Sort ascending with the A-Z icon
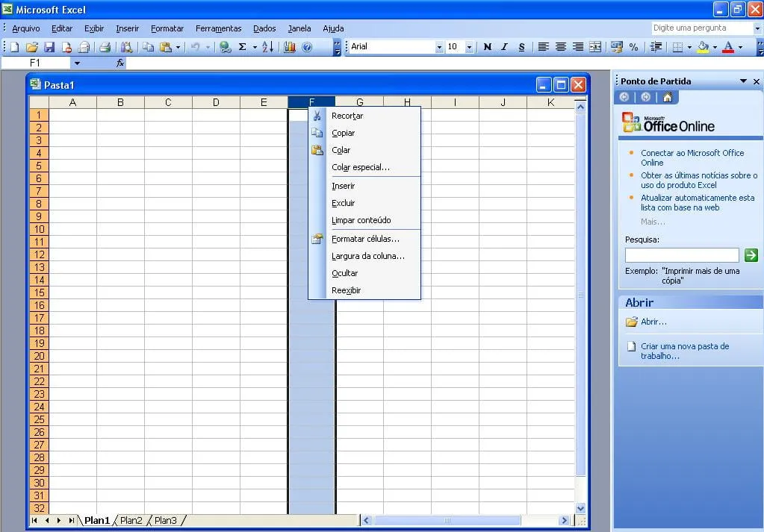 pos(267,47)
